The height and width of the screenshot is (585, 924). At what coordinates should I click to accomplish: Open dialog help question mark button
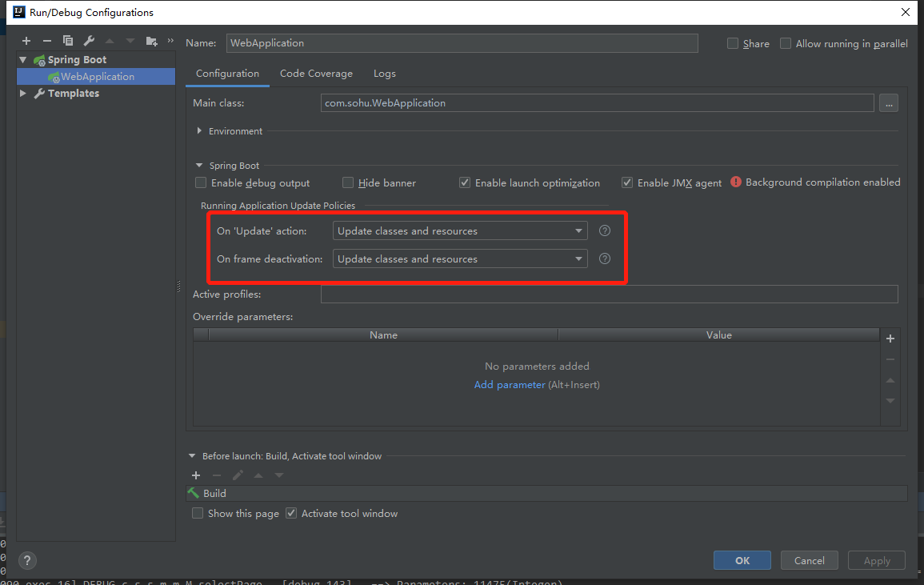(x=27, y=560)
